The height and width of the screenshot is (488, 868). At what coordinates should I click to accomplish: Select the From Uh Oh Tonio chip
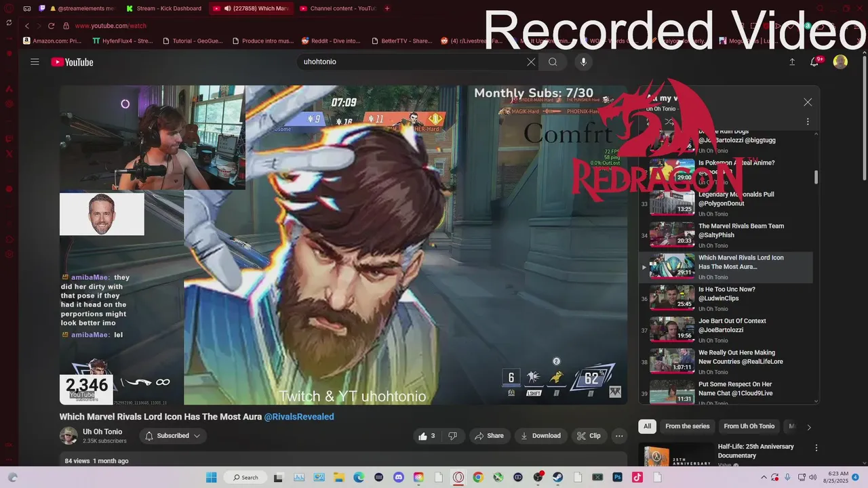[x=749, y=426]
